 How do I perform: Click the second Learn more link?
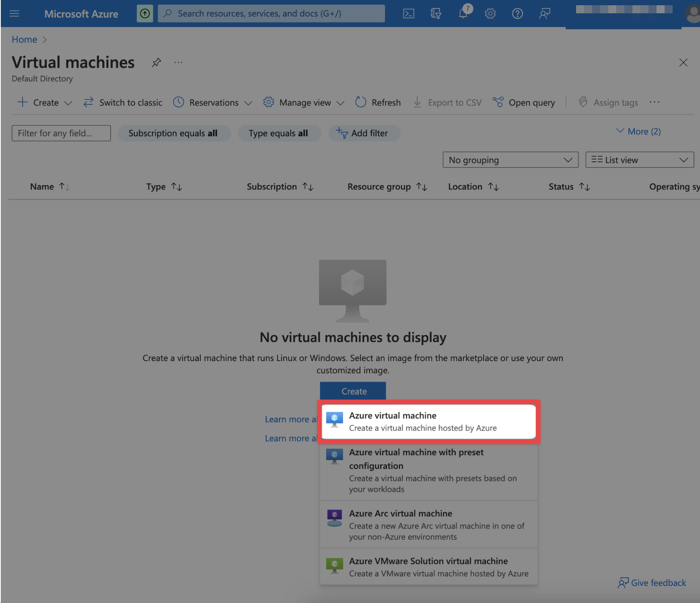tap(291, 438)
